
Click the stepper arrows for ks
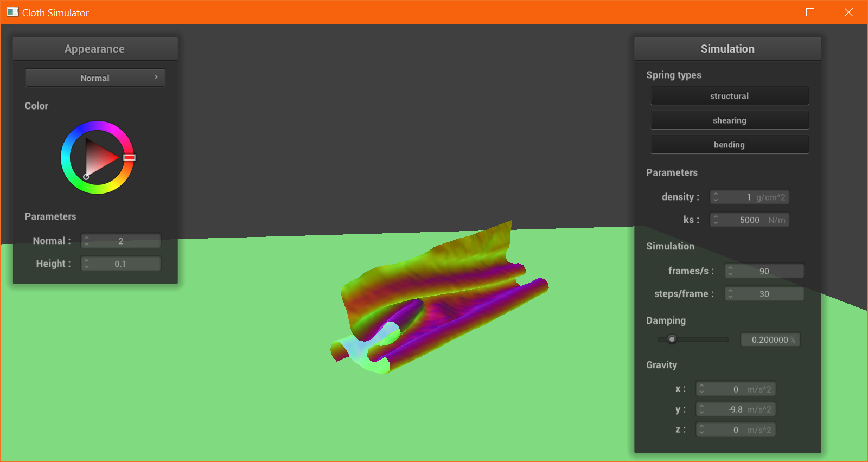716,220
